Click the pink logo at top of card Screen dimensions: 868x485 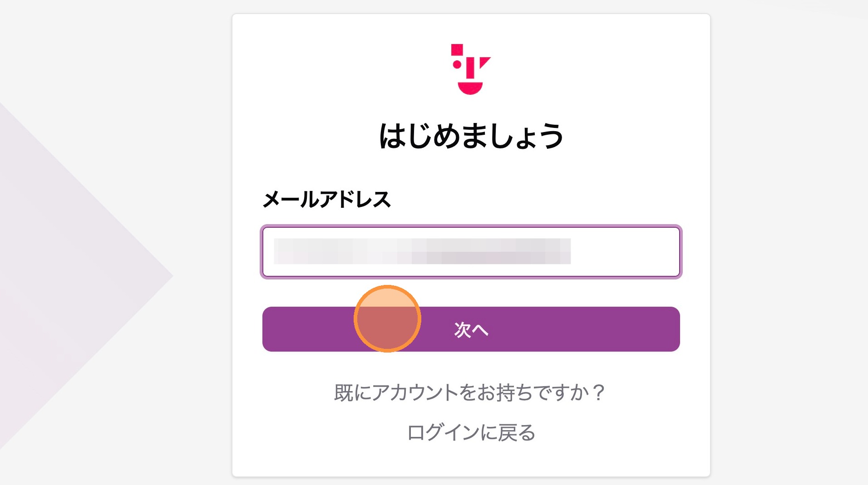[x=471, y=69]
